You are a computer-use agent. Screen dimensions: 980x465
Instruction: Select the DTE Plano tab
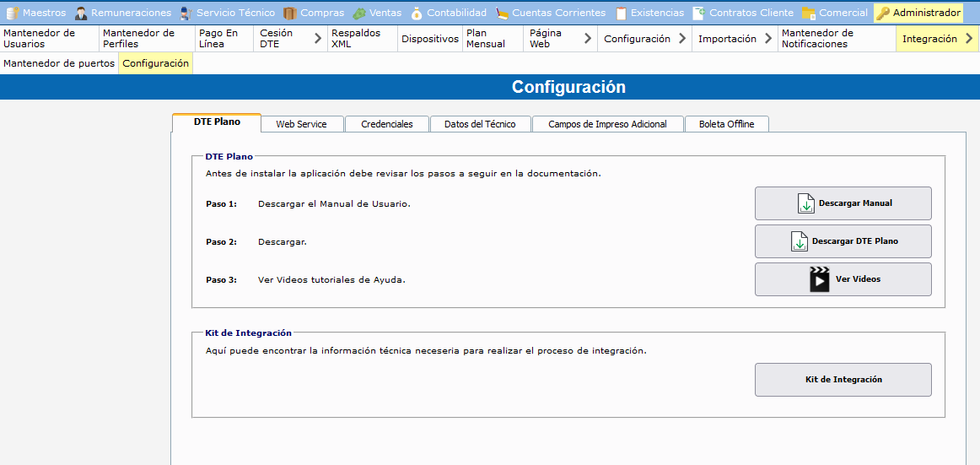pos(217,122)
